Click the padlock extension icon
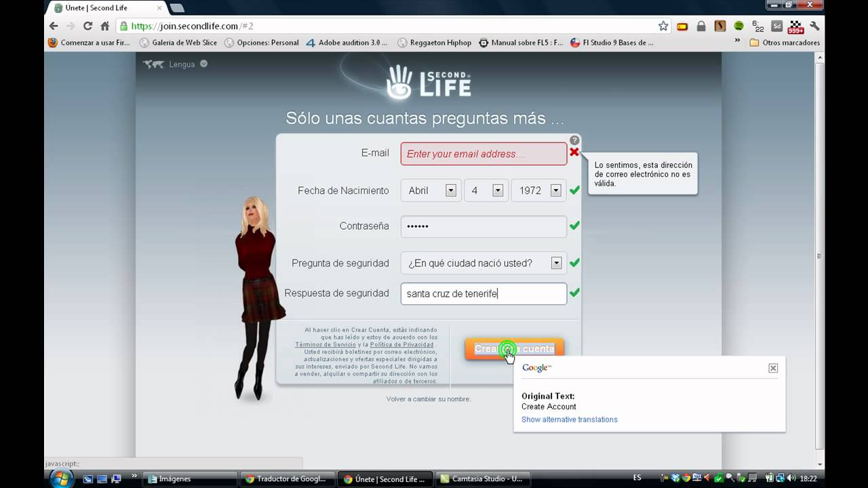Screen dimensions: 868x488 [x=701, y=26]
